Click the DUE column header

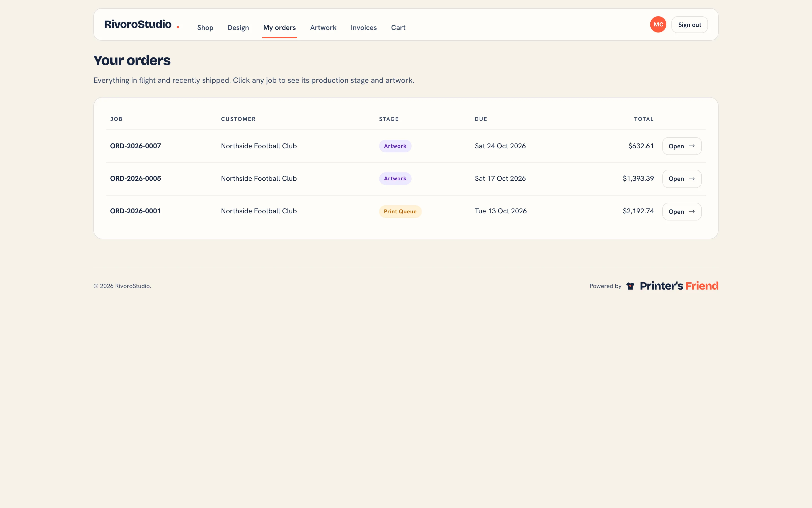point(481,119)
